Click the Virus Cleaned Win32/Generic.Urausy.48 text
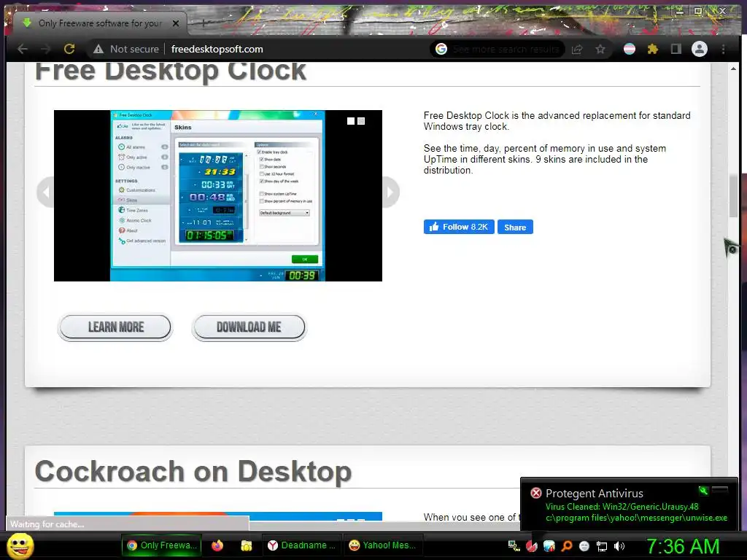This screenshot has height=560, width=747. click(x=622, y=507)
